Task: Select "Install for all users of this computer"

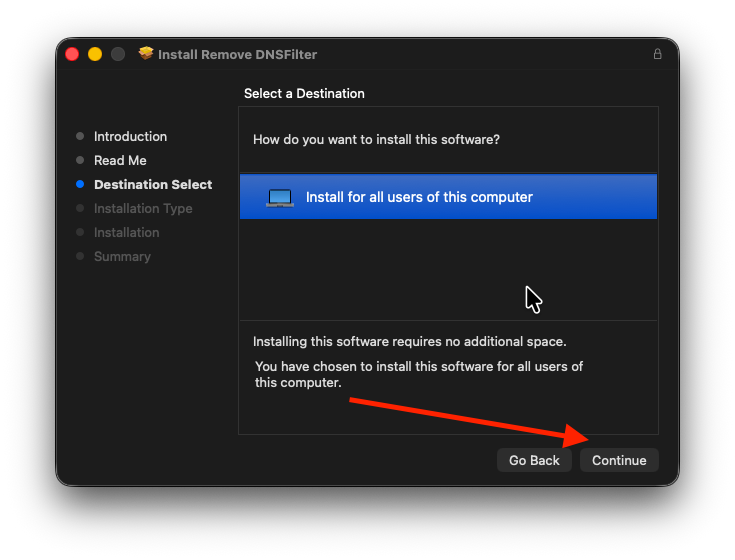Action: 419,197
